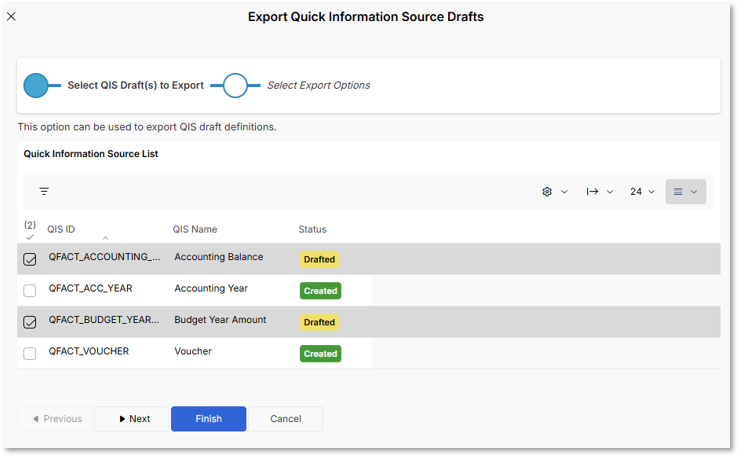Viewport: 739px width, 457px height.
Task: Cancel the export wizard
Action: coord(286,419)
